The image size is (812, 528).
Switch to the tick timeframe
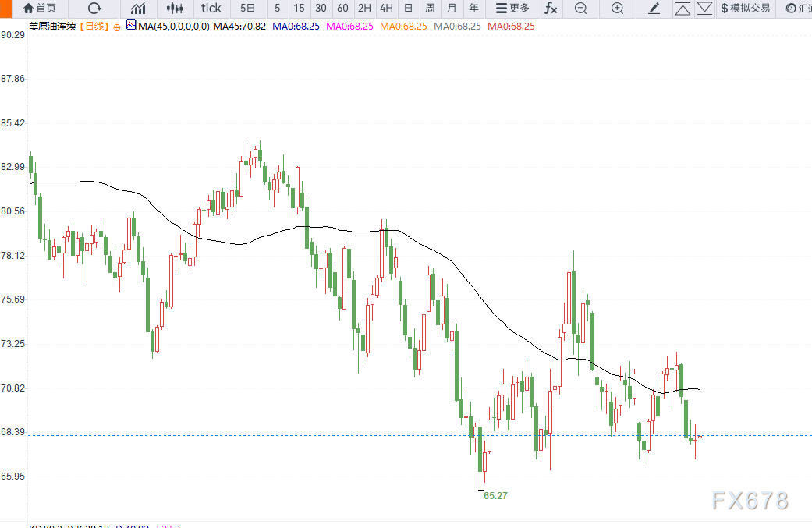(x=211, y=9)
